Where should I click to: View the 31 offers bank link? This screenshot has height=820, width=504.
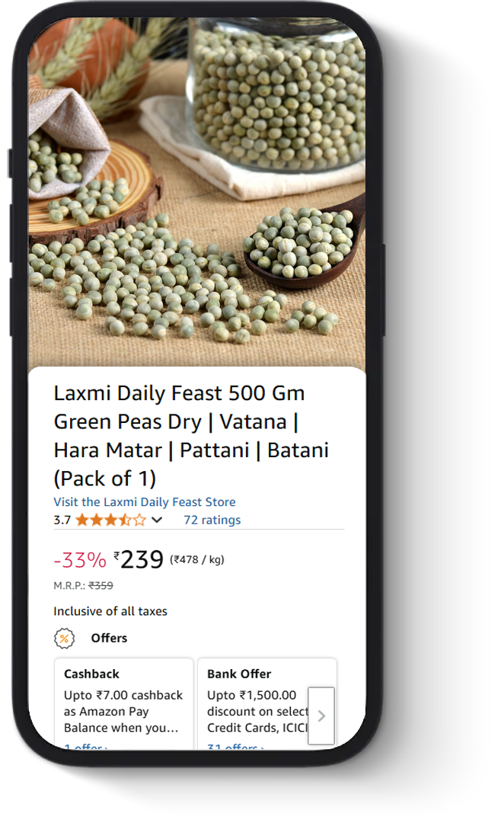point(235,746)
